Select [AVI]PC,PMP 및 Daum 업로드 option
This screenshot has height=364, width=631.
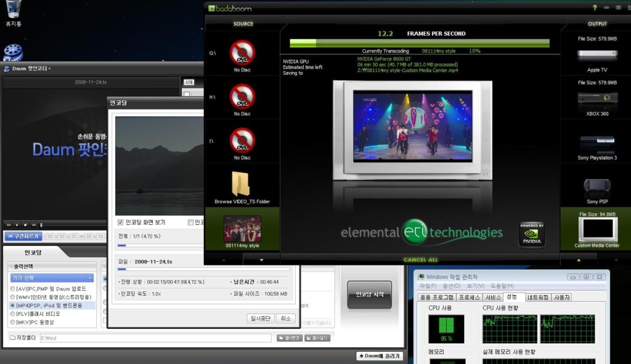pos(48,289)
